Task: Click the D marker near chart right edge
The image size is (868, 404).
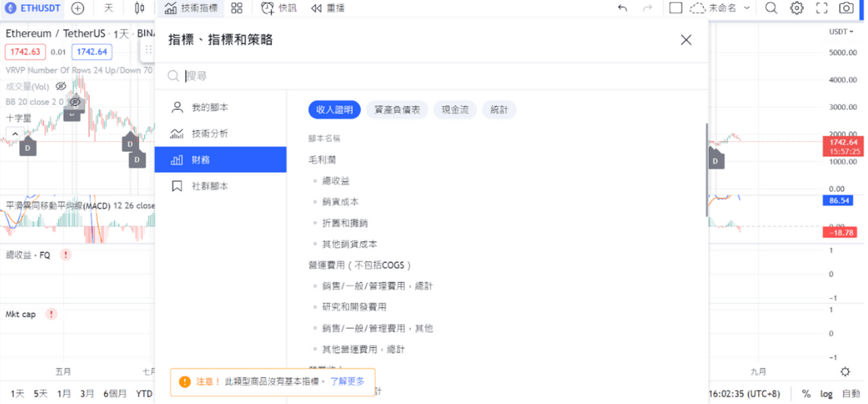Action: 715,160
